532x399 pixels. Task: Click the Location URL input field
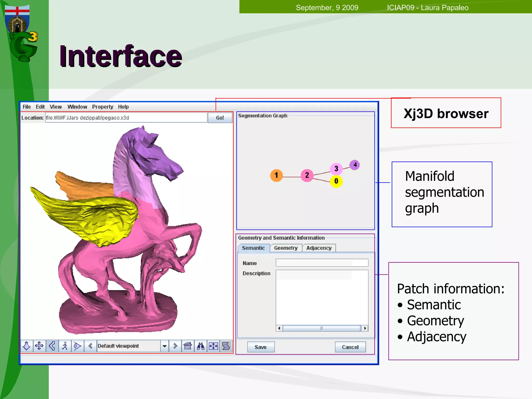coord(126,118)
